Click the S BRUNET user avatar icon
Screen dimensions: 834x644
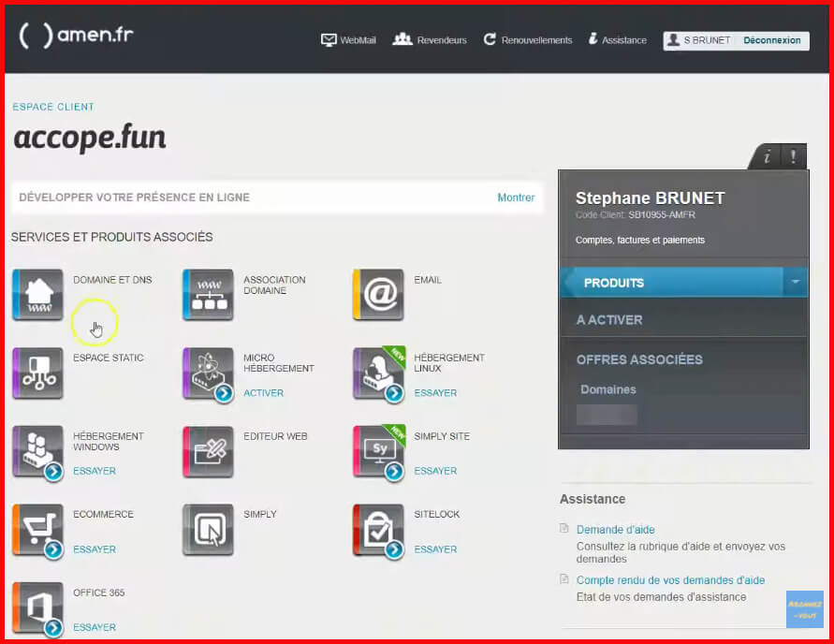673,40
